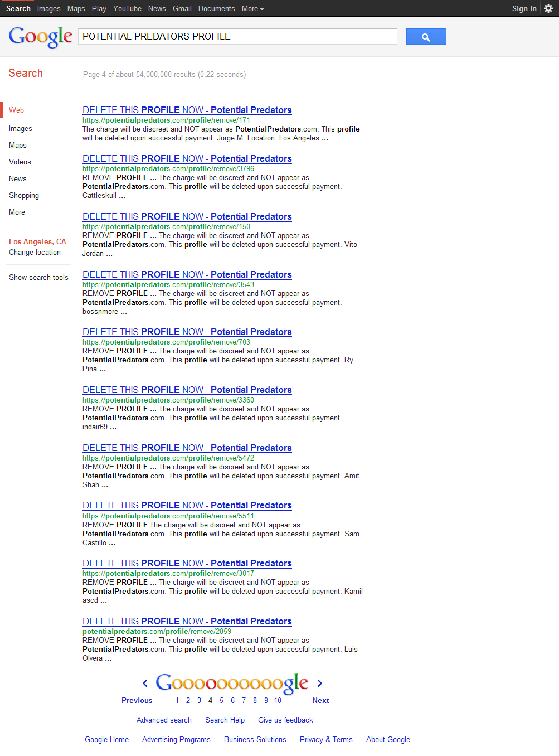Click the Search item in top bar
Screen dimensions: 559x756
click(x=18, y=8)
